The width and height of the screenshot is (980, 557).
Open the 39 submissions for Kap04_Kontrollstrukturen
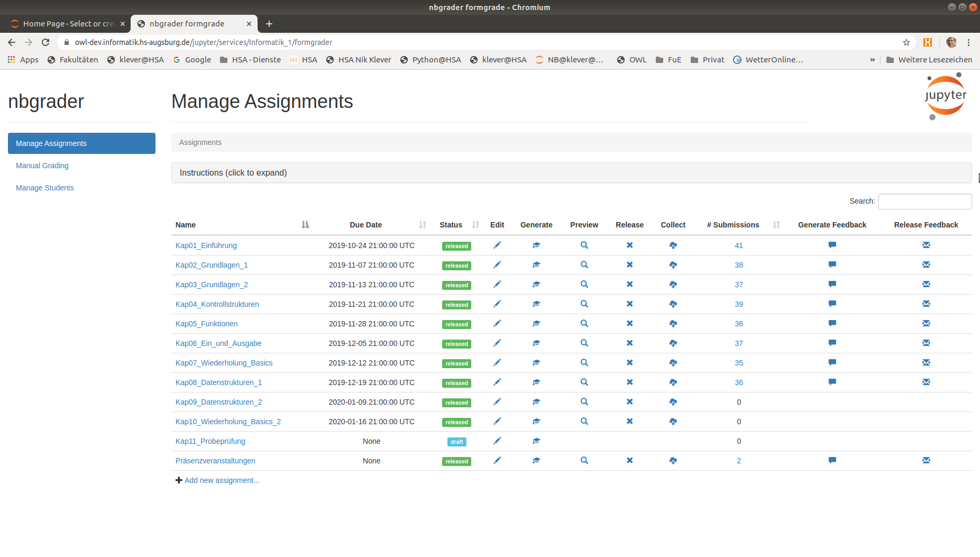[x=739, y=304]
